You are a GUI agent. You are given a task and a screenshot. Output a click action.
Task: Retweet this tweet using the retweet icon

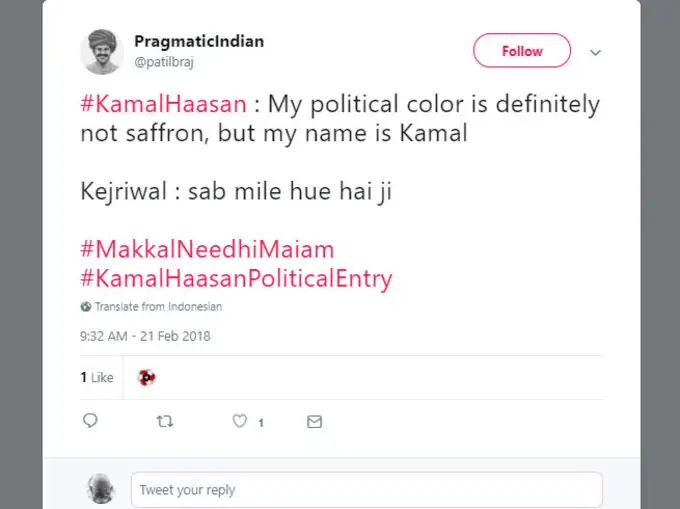pyautogui.click(x=165, y=422)
